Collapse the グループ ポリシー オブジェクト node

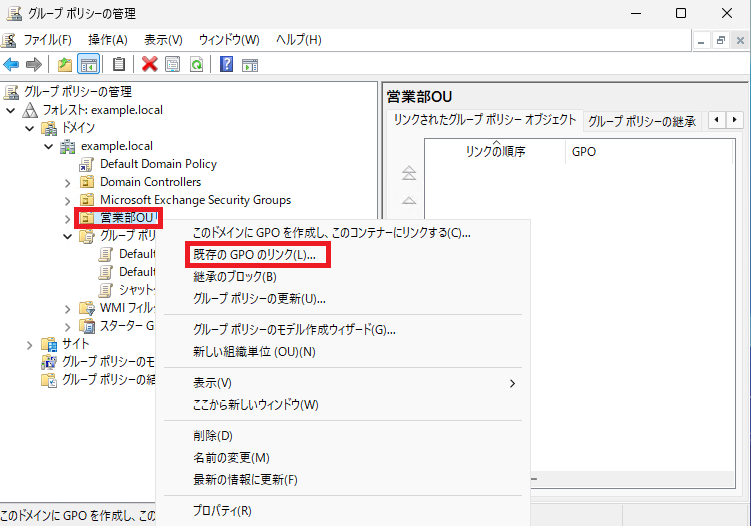click(68, 237)
